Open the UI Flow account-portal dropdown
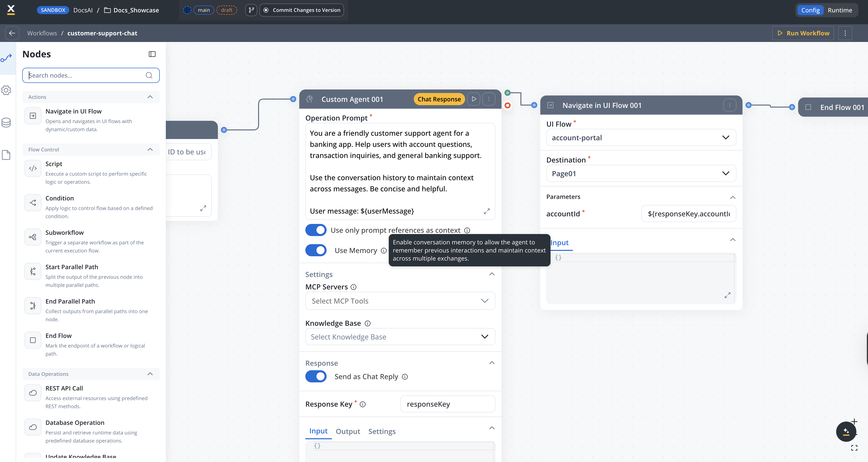 641,137
